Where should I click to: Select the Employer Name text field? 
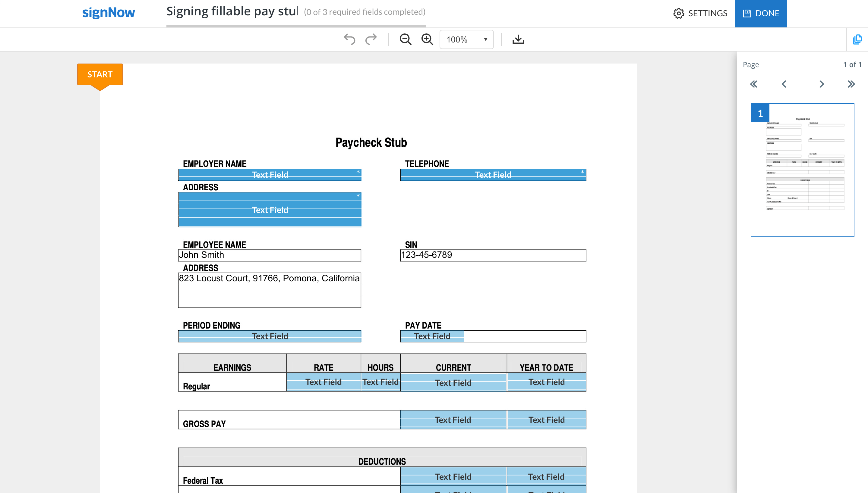[x=270, y=174]
